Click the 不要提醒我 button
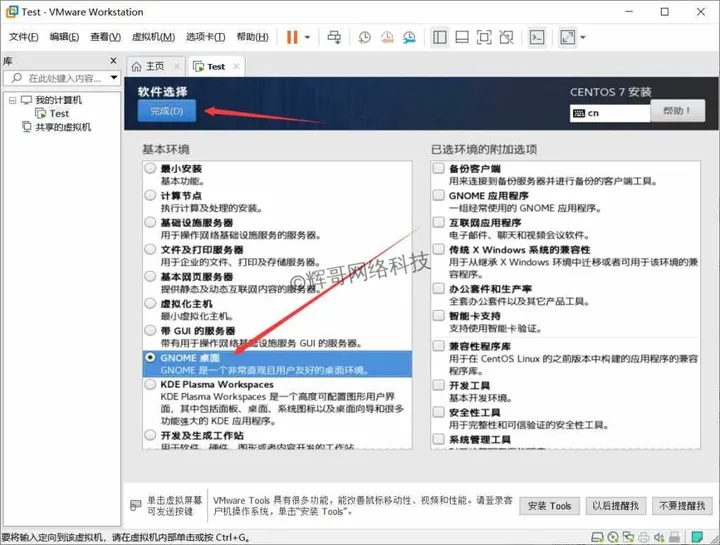This screenshot has width=720, height=545. click(682, 506)
